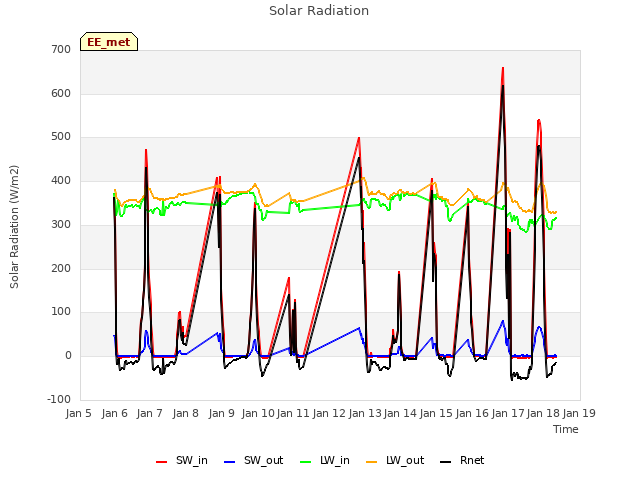Click the Jan 15 x-axis label
The height and width of the screenshot is (480, 640).
436,413
